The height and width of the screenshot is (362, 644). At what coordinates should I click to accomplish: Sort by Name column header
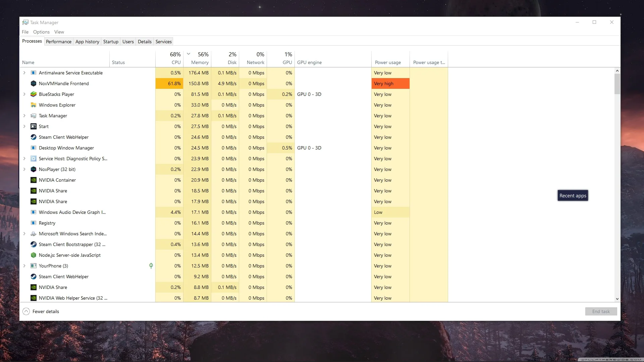pyautogui.click(x=64, y=58)
